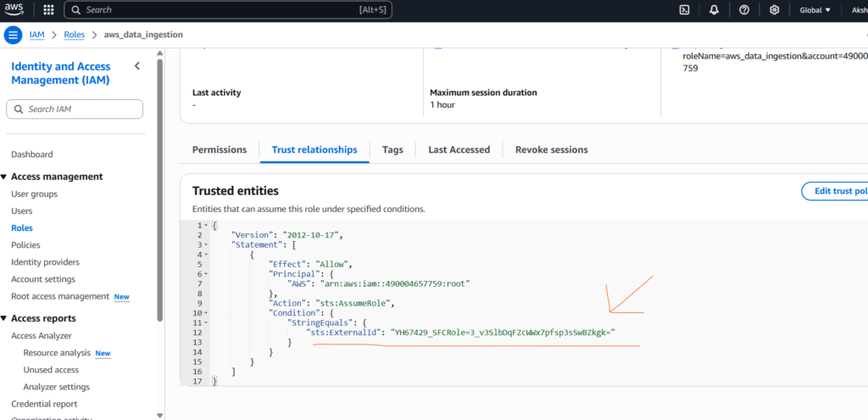
Task: Open Root access management in the sidebar
Action: 60,296
